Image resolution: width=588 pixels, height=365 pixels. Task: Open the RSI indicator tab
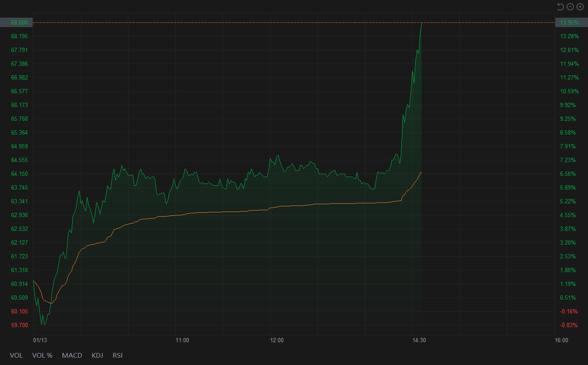pos(118,355)
